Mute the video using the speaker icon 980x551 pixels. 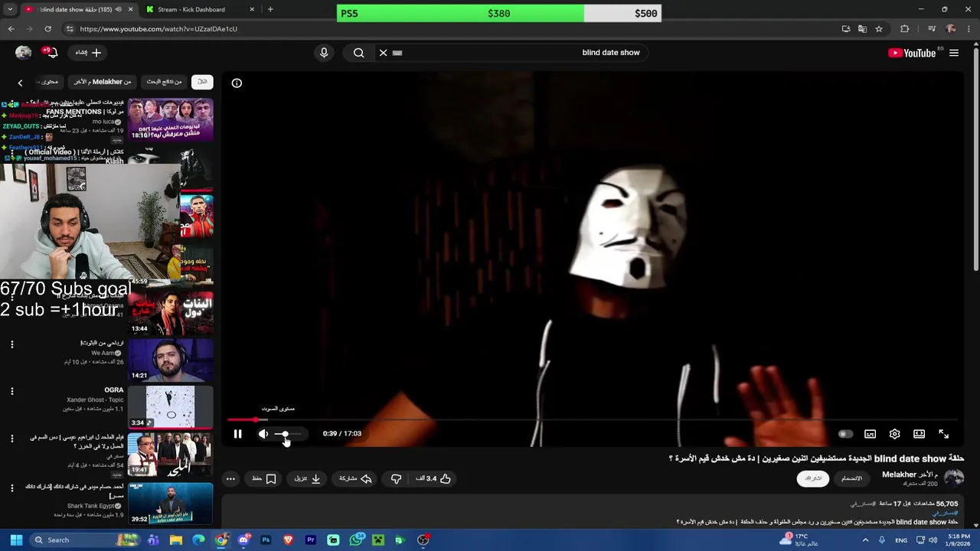point(263,434)
